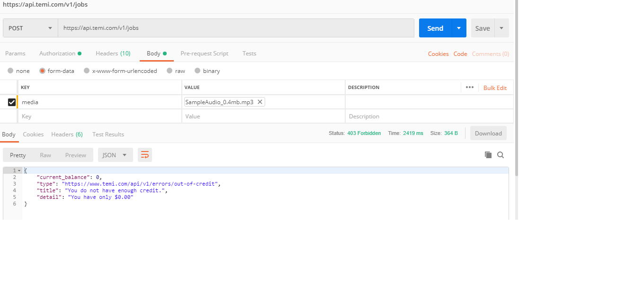
Task: Send the POST request
Action: (435, 28)
